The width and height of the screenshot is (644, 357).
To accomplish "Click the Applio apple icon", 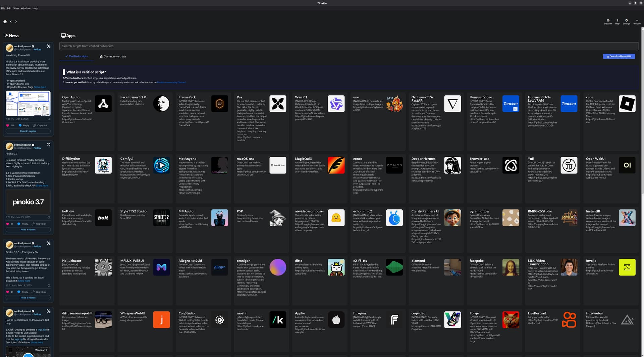I will click(336, 320).
